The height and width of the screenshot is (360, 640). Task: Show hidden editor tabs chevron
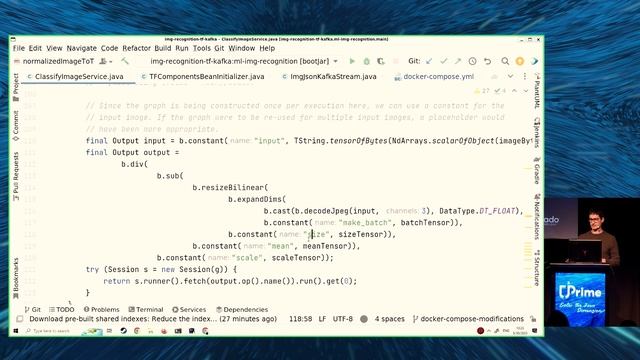point(510,76)
